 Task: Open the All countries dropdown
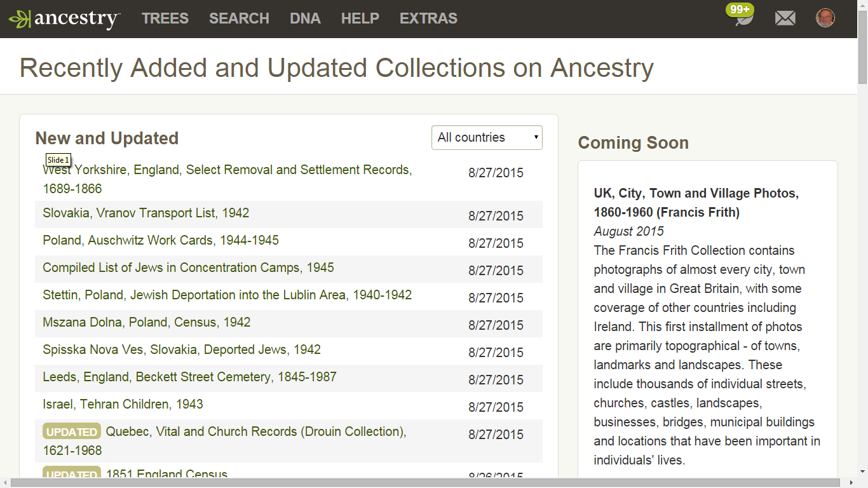pos(487,137)
